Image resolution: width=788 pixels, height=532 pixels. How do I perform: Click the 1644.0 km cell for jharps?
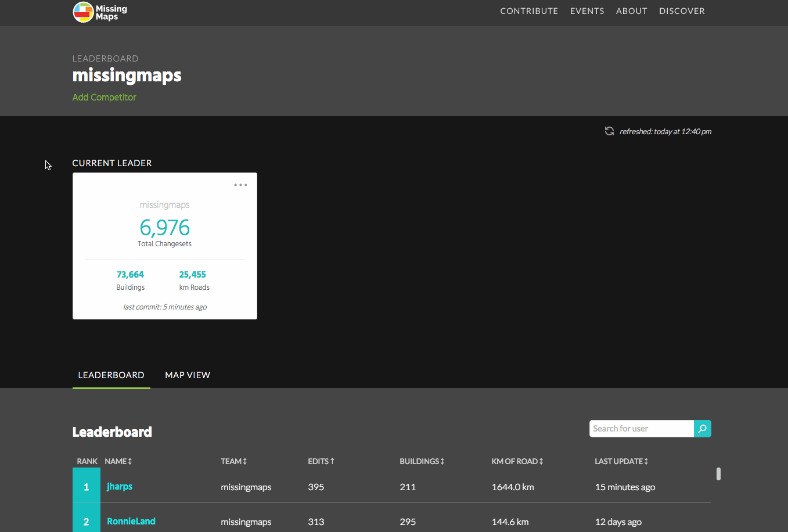[513, 487]
